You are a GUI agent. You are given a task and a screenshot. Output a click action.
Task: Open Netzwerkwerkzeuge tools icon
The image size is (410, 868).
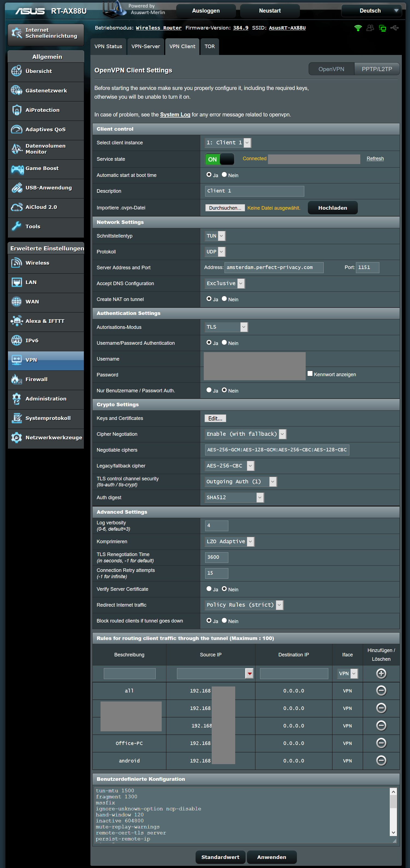click(16, 437)
